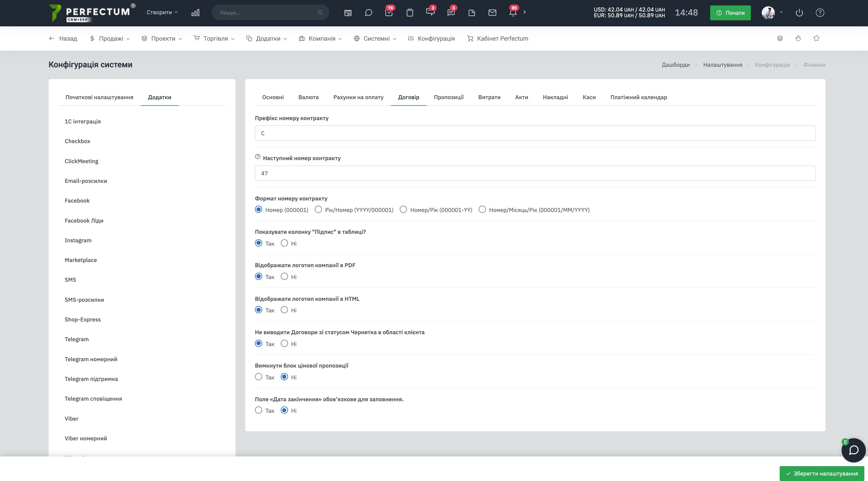Click the Наступний номер контракту field
The image size is (868, 481).
(535, 173)
